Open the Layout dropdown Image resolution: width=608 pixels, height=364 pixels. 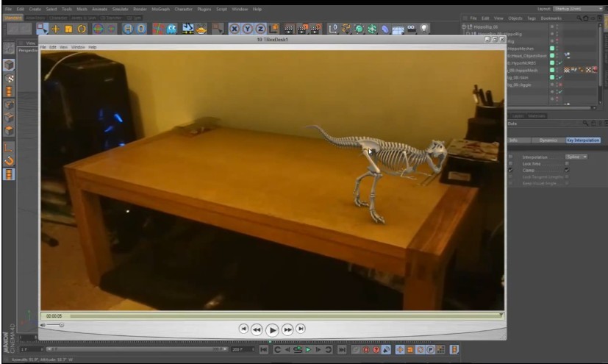(x=578, y=9)
